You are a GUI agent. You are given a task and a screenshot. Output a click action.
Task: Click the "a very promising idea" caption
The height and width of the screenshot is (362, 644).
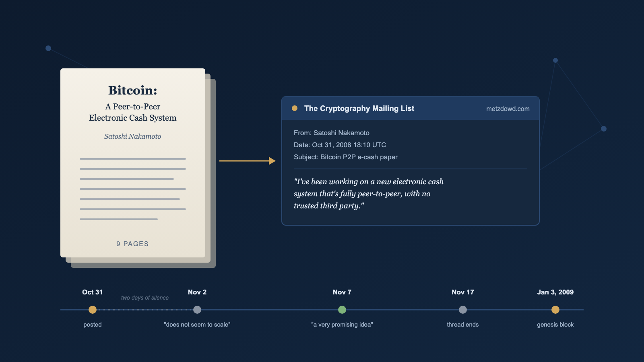click(342, 325)
